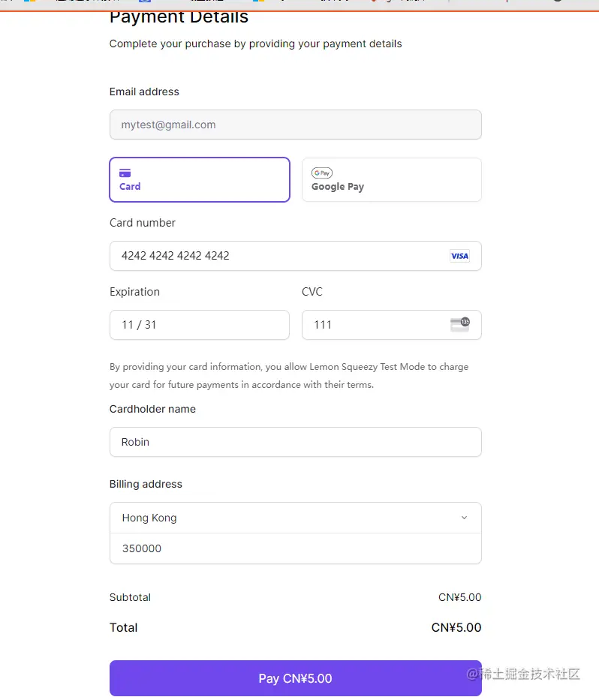Click the Expiration field showing 11 / 31
The width and height of the screenshot is (599, 700).
199,325
